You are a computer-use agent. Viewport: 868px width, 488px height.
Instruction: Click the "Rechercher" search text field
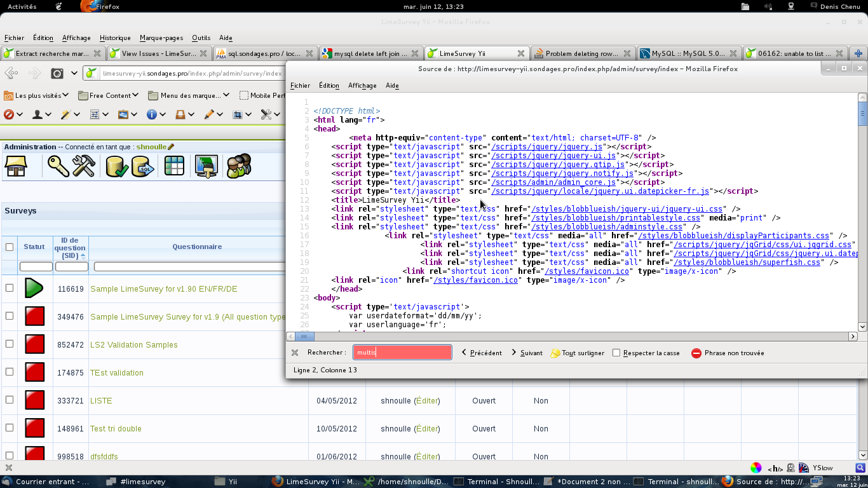[402, 353]
